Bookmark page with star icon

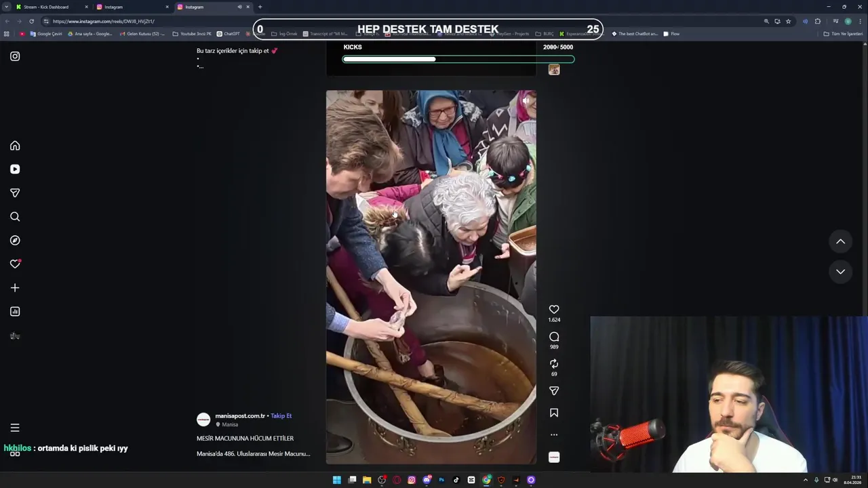click(x=788, y=21)
